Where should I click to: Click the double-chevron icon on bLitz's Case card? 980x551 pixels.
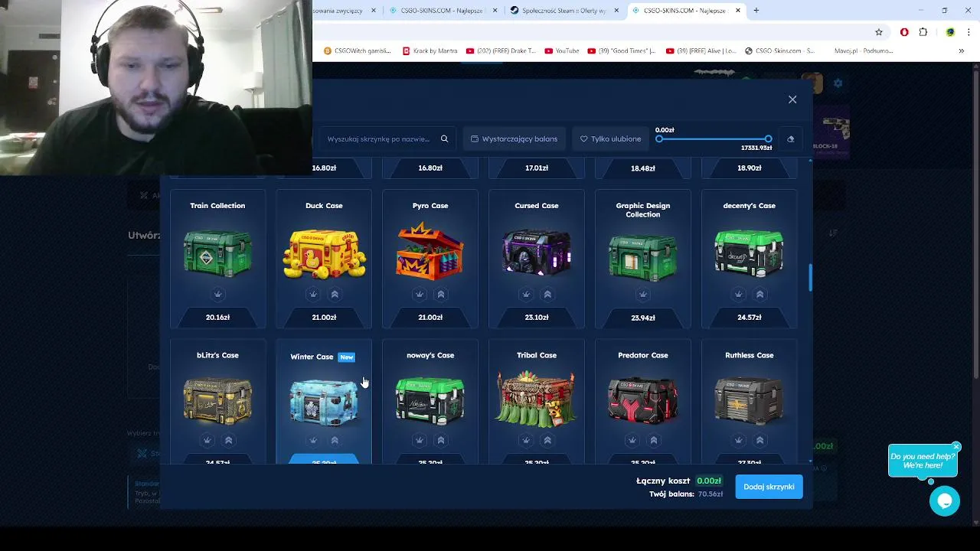228,440
